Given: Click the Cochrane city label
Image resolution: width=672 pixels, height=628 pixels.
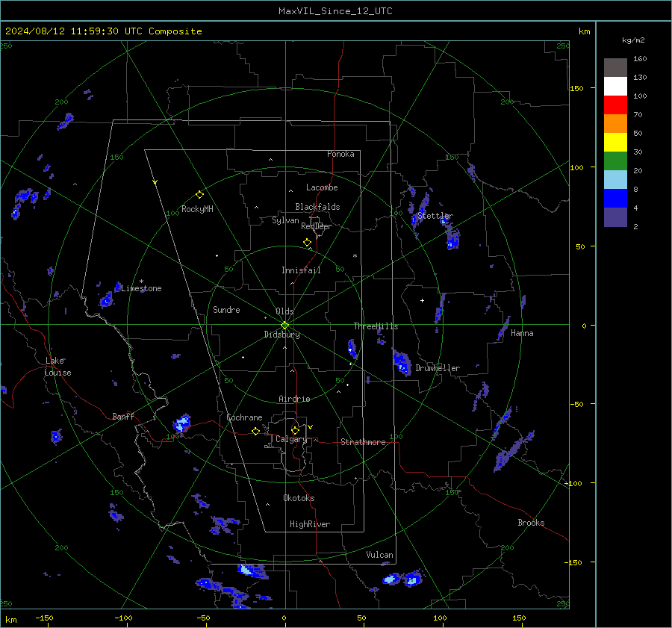Looking at the screenshot, I should coord(244,417).
